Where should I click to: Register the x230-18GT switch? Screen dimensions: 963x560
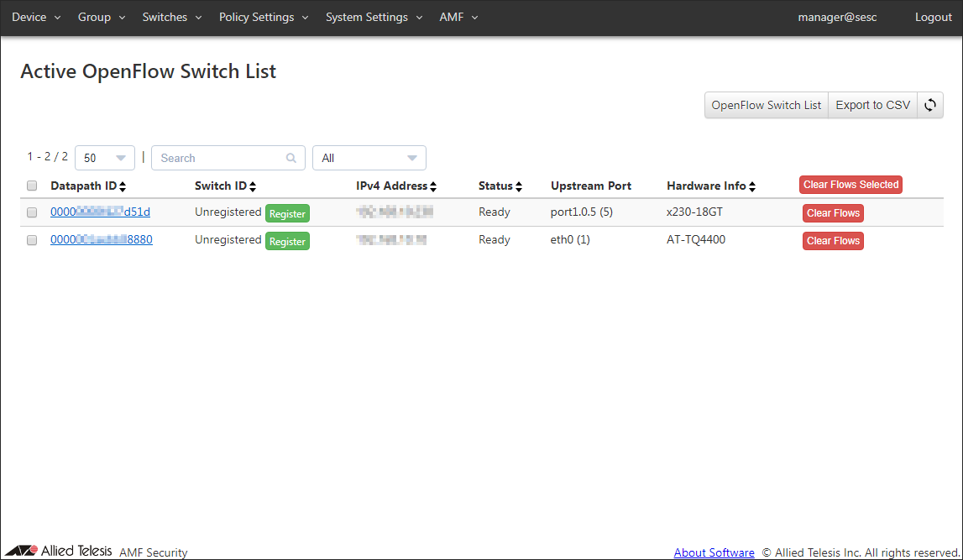click(287, 214)
